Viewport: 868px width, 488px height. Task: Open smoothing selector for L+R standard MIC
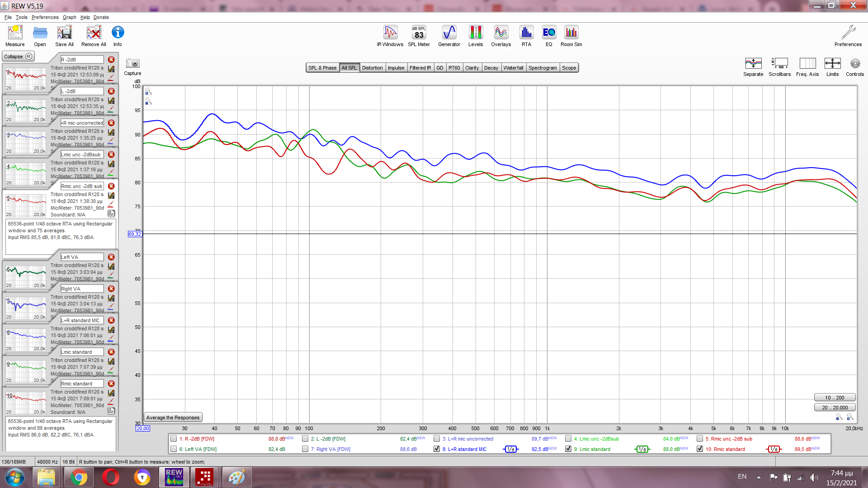[510, 449]
